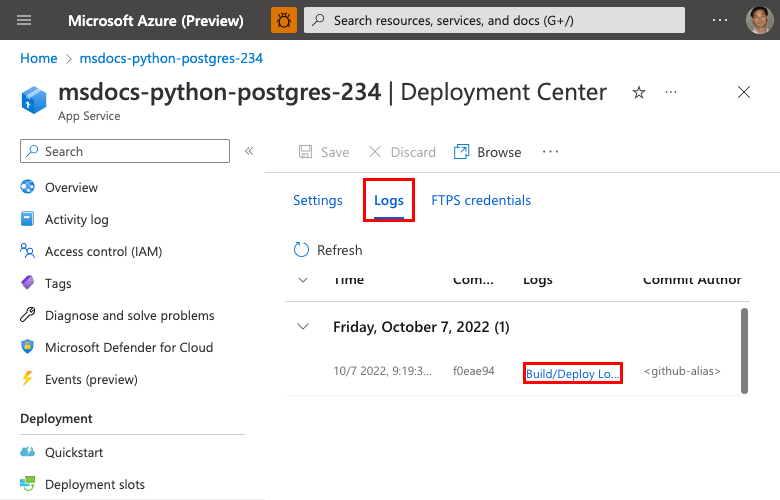
Task: Toggle the column header expand chevron
Action: 303,281
